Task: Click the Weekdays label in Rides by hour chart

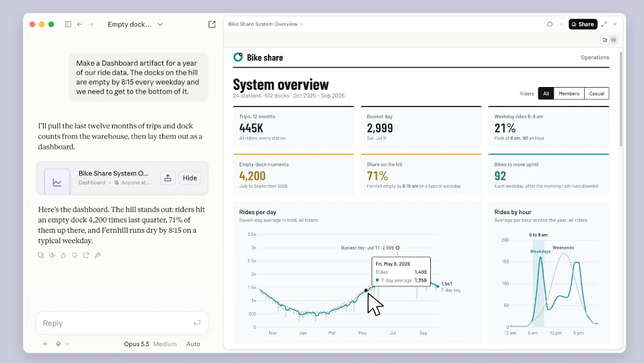Action: [540, 251]
